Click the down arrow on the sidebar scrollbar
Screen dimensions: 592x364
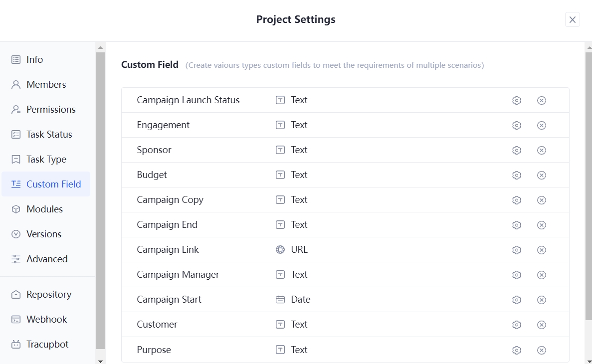(x=101, y=361)
